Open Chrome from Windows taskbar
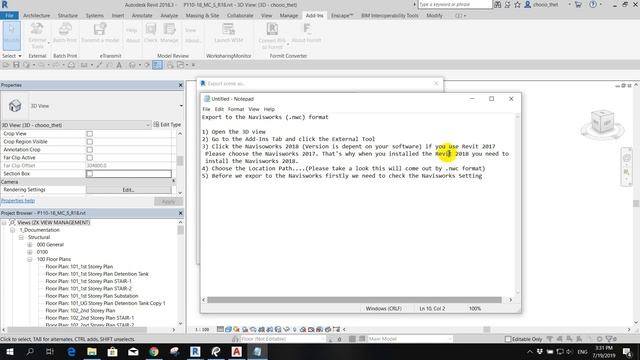The image size is (640, 360). point(154,351)
